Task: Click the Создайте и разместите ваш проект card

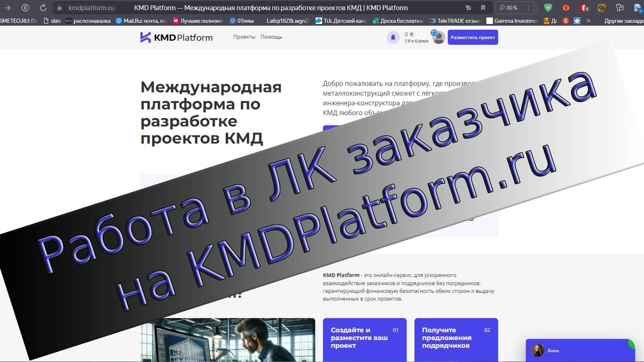Action: coord(365,340)
